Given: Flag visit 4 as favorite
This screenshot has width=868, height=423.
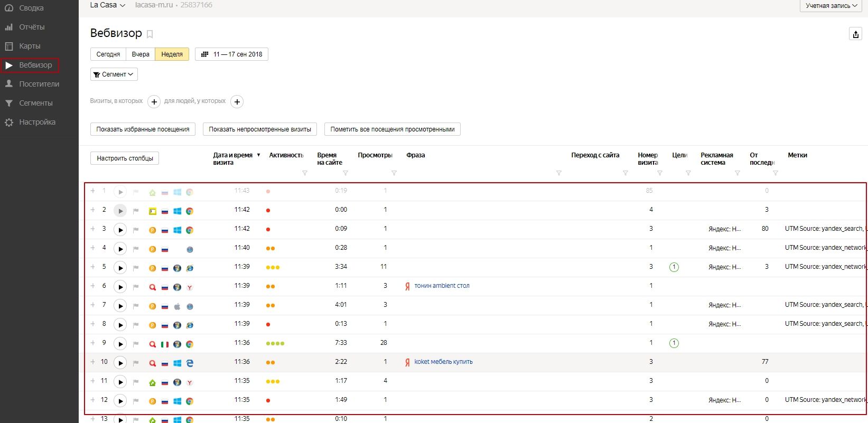Looking at the screenshot, I should coord(136,249).
